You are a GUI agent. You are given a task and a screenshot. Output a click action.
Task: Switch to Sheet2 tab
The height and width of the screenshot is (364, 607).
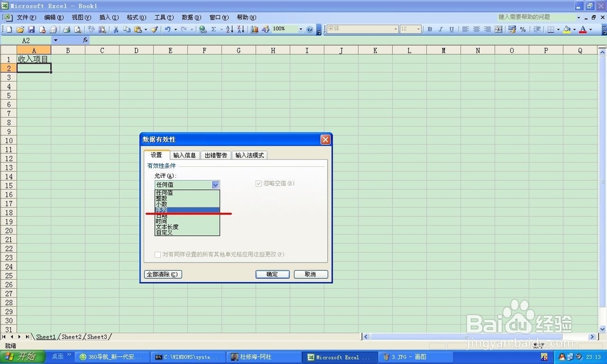[x=72, y=337]
